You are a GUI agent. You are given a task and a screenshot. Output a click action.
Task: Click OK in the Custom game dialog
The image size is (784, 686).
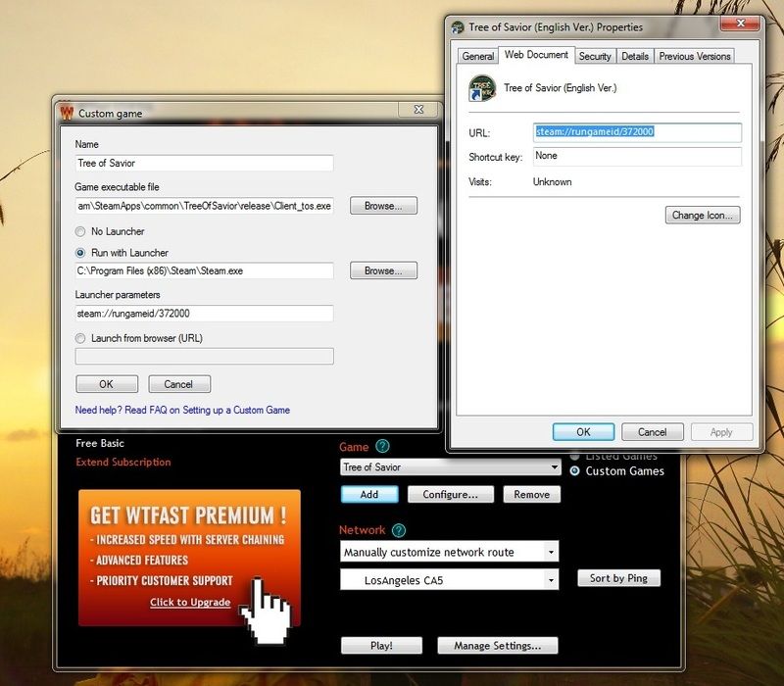107,384
